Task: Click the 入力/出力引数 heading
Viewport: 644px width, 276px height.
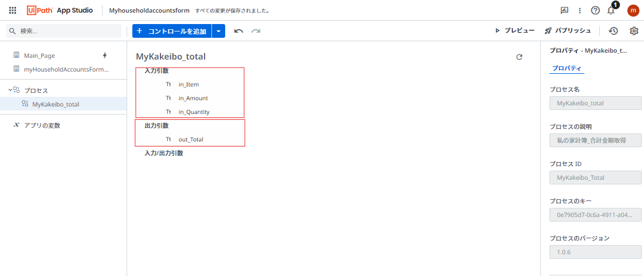Action: (164, 153)
